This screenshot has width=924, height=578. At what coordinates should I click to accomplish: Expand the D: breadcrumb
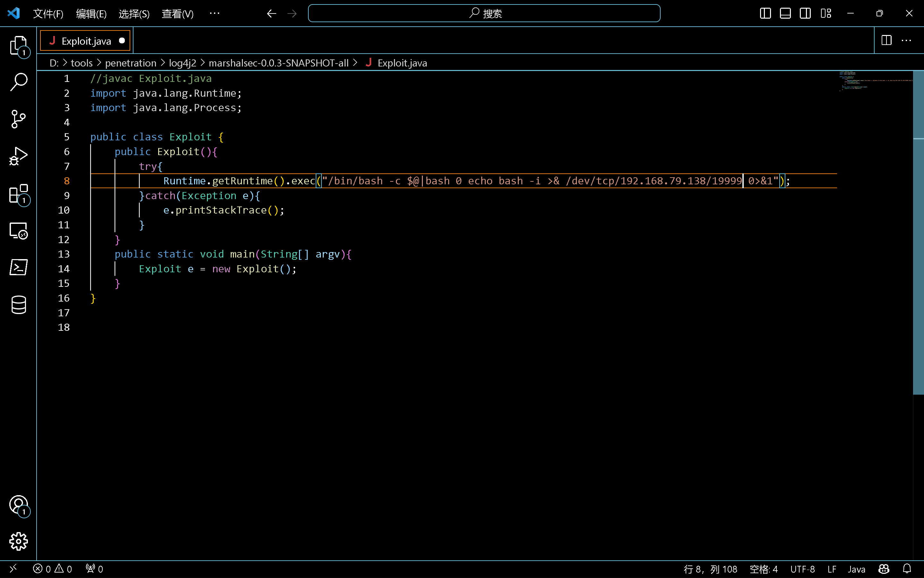[x=54, y=63]
